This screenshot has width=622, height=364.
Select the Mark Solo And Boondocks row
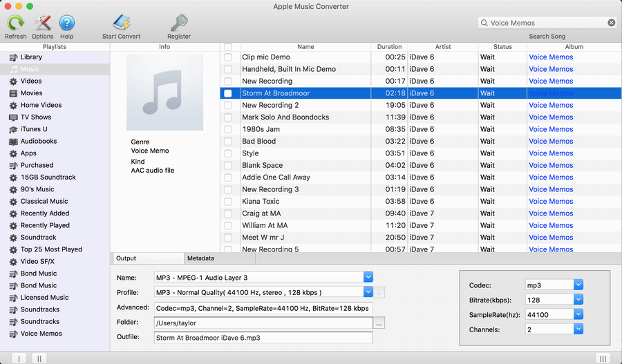(x=421, y=117)
